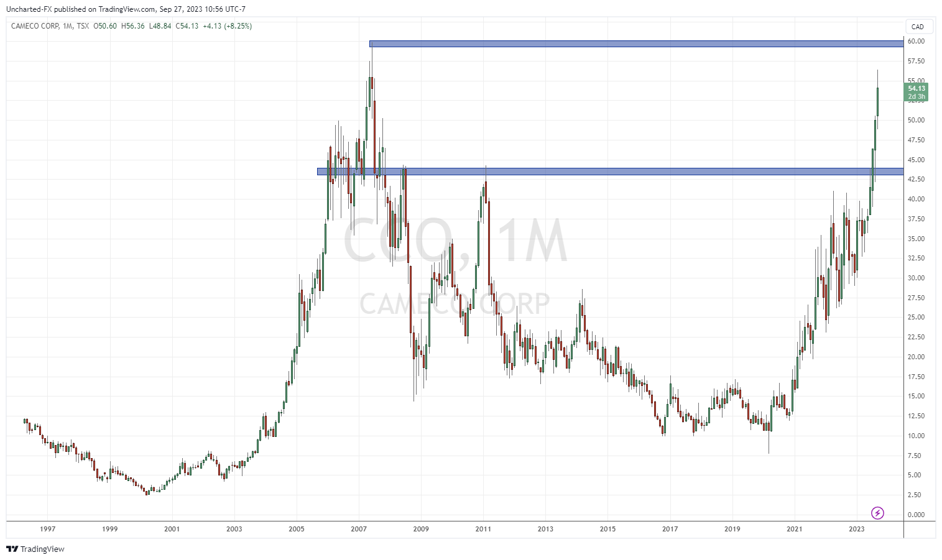Screen dimensions: 942x560
Task: Click the CAMECO CORP symbol title text
Action: point(35,26)
